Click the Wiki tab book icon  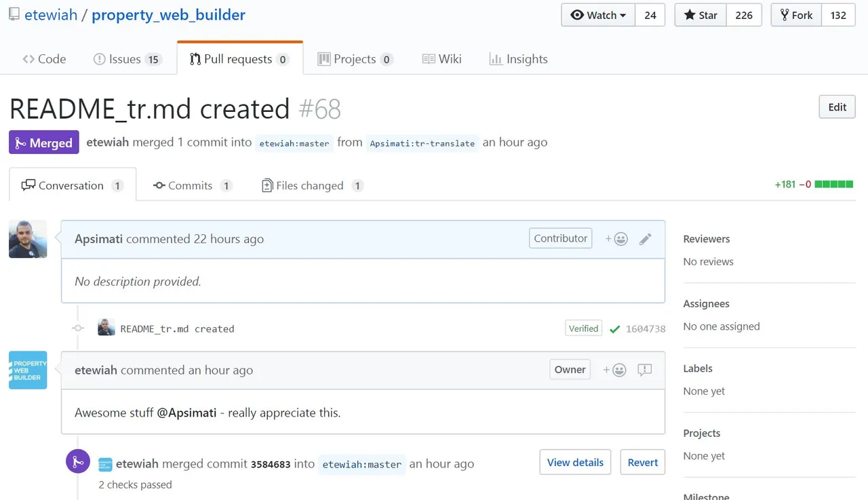click(x=429, y=59)
